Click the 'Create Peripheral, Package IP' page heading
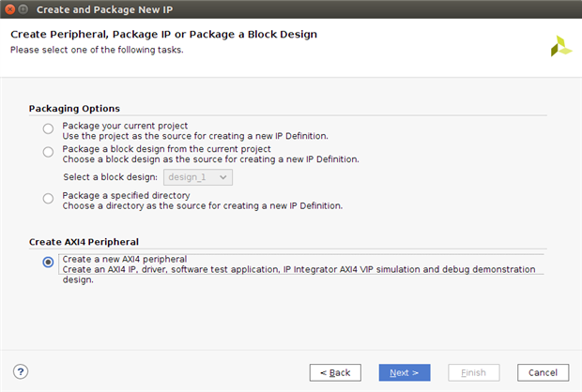 163,34
